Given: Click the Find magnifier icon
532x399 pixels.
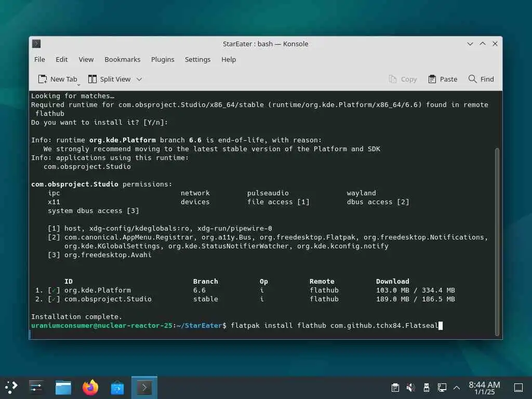Looking at the screenshot, I should coord(472,79).
